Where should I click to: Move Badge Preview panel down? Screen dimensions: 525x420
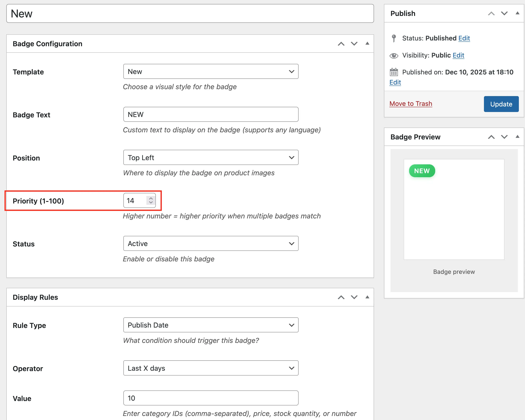[x=504, y=137]
